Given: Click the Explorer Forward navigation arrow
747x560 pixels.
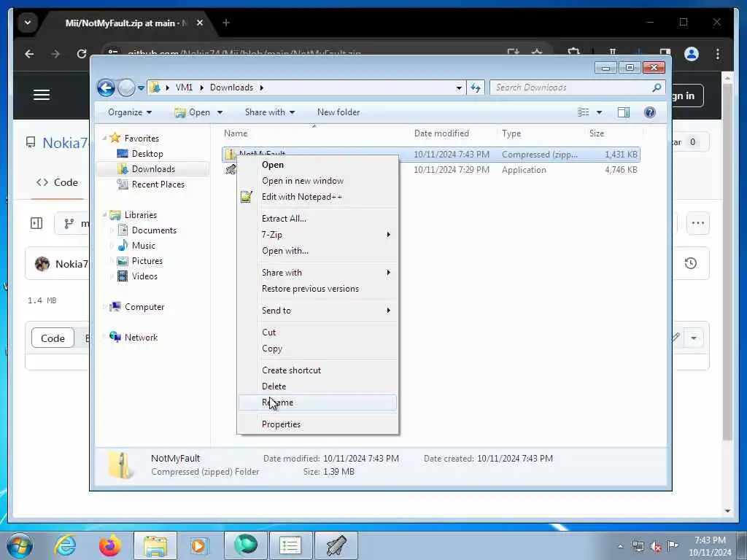Looking at the screenshot, I should pos(126,87).
